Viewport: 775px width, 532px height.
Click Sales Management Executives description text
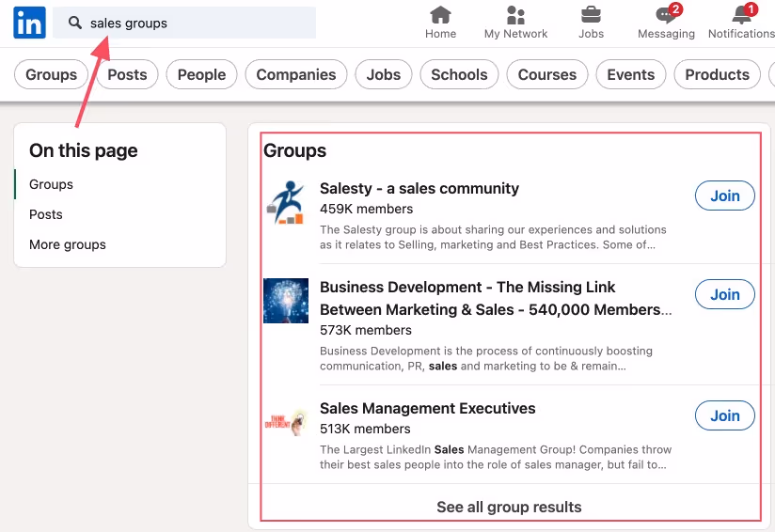[x=496, y=457]
